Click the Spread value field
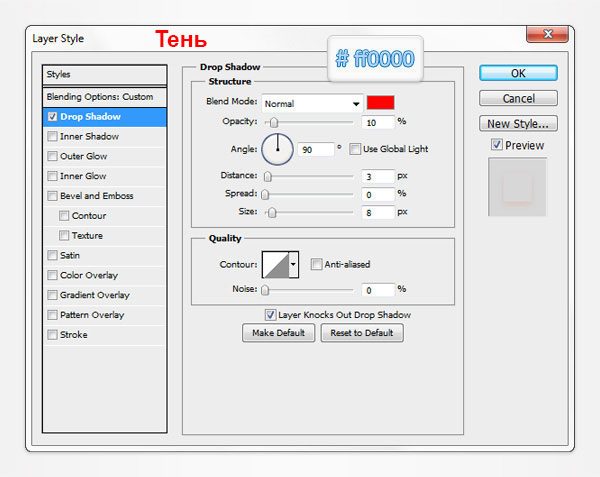Viewport: 600px width, 477px height. coord(378,195)
